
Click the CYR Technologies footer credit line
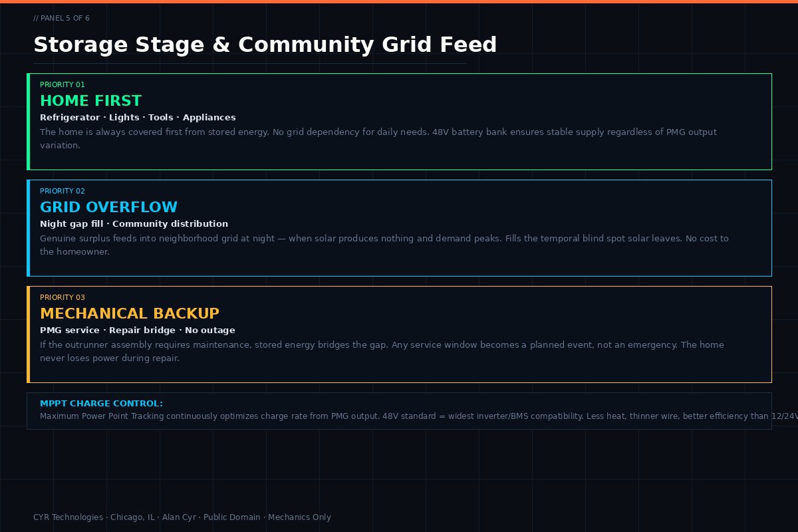[x=182, y=517]
